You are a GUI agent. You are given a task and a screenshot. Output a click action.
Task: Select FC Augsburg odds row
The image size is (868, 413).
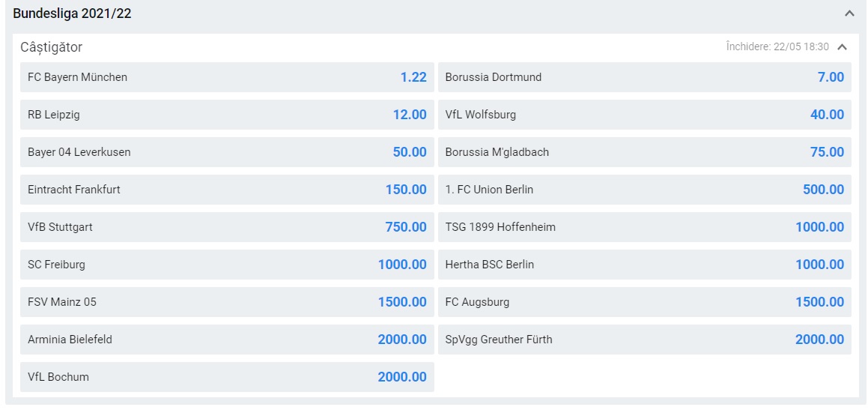pyautogui.click(x=644, y=302)
